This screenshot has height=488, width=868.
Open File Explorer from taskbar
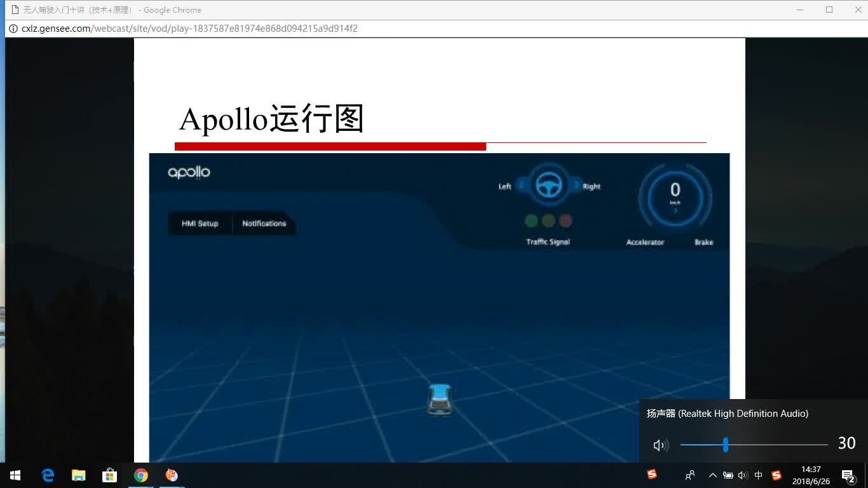point(78,475)
